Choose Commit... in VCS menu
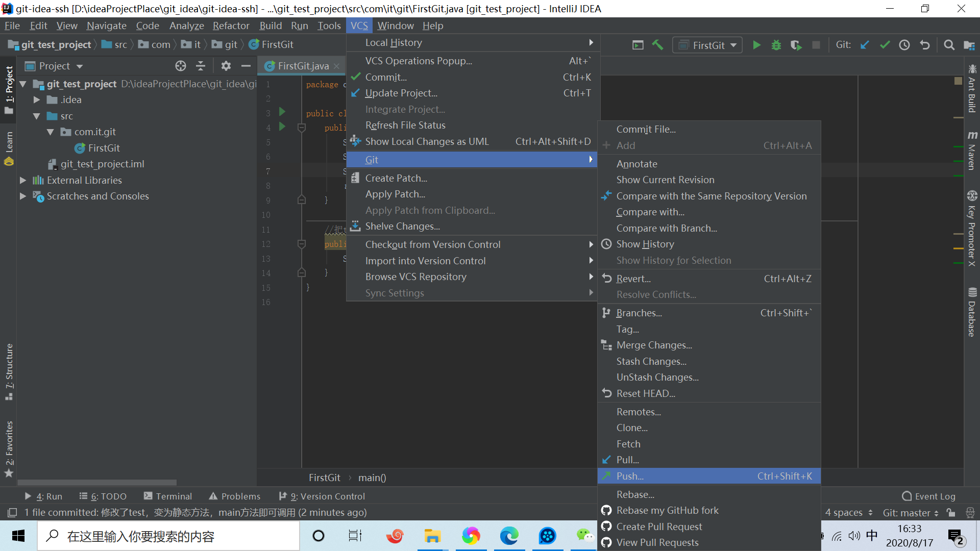The image size is (980, 551). (472, 77)
